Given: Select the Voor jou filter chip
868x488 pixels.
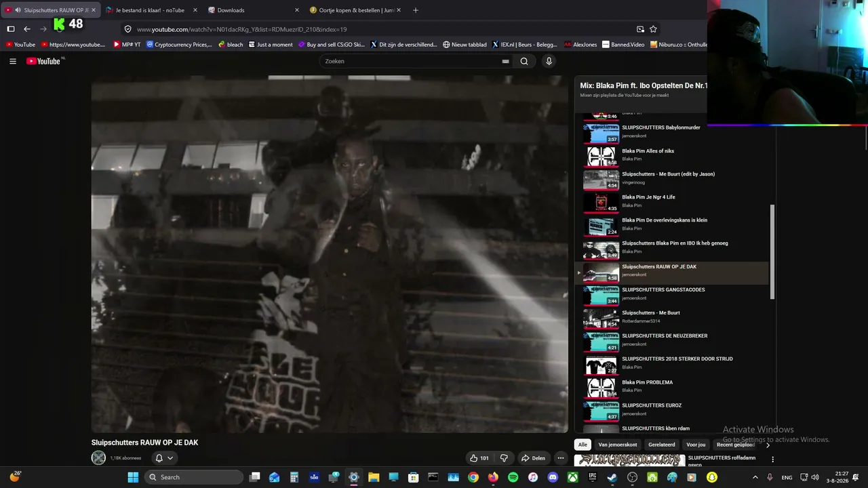Looking at the screenshot, I should point(696,445).
